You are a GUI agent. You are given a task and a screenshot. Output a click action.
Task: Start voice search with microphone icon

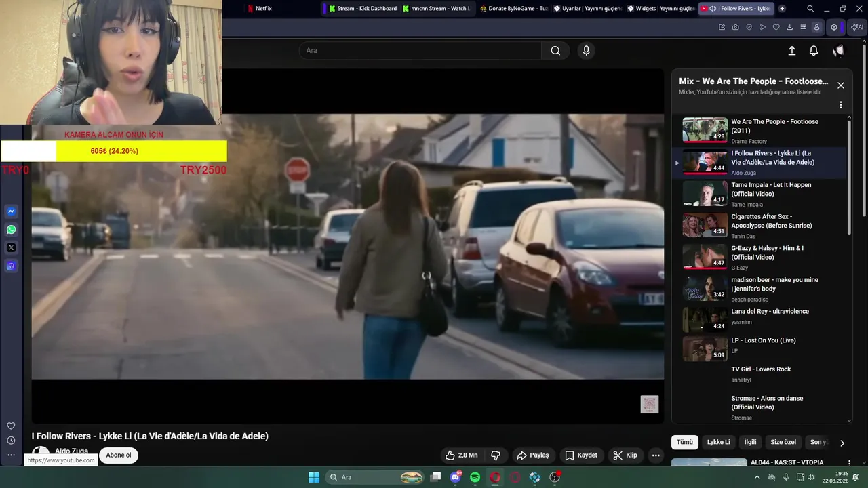[x=586, y=51]
